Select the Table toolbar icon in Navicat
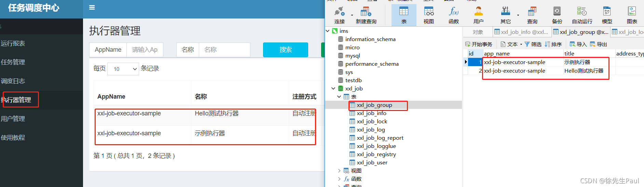 point(404,15)
